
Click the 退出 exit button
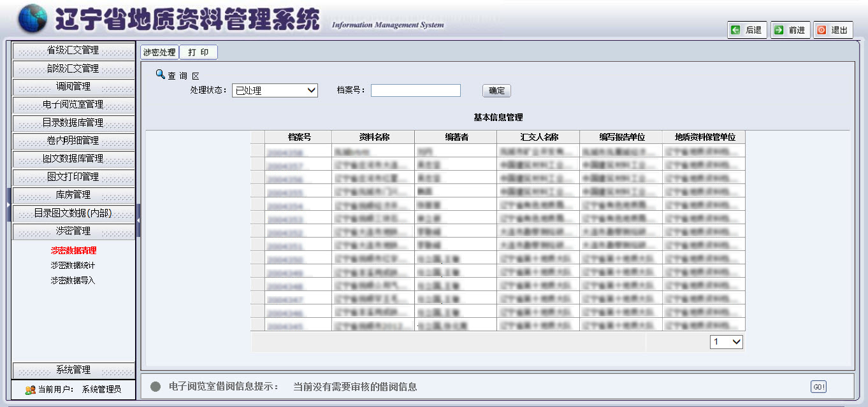click(x=833, y=30)
